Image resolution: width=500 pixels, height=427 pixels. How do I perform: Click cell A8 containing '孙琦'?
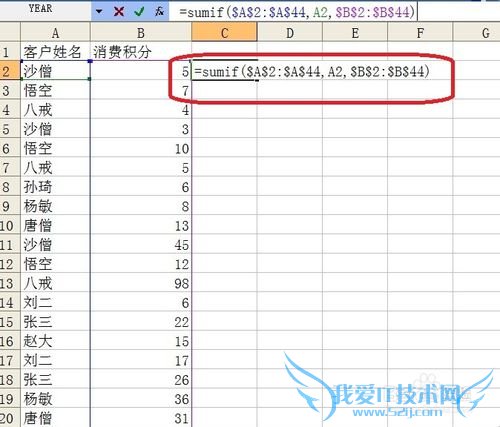(55, 187)
